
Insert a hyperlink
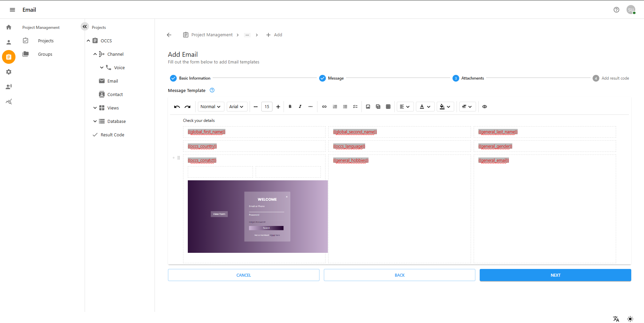324,107
